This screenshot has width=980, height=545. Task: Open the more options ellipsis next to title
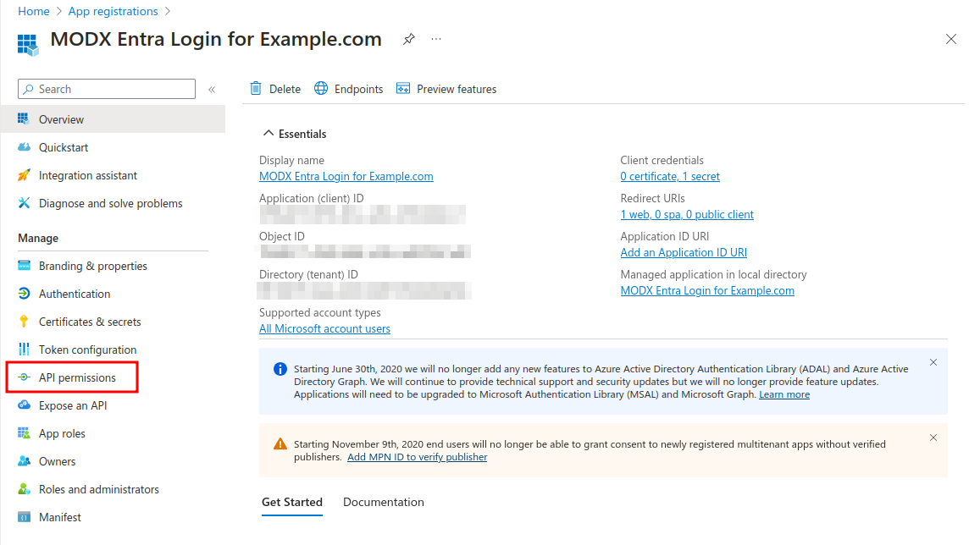point(436,39)
